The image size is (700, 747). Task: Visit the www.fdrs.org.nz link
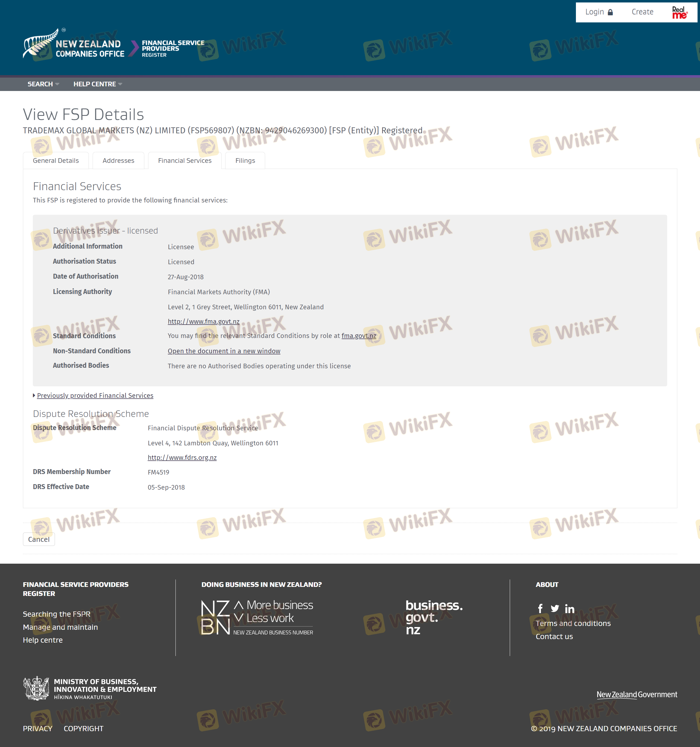coord(182,457)
